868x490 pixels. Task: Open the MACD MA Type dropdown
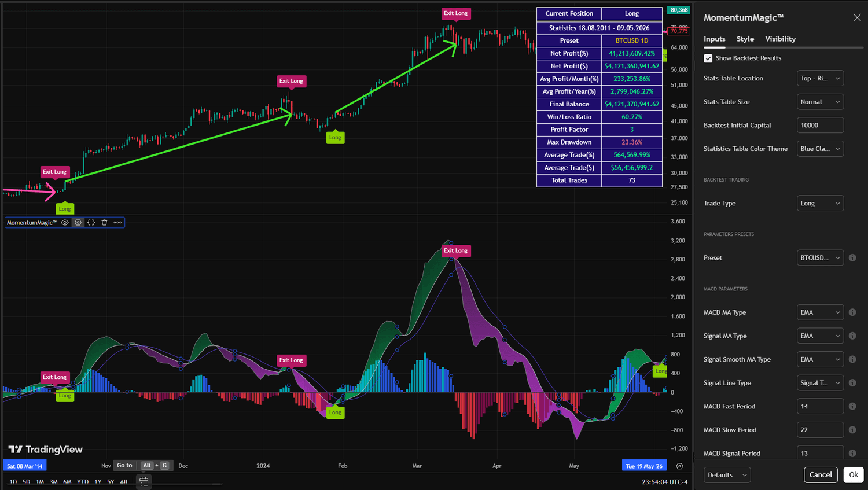(820, 312)
